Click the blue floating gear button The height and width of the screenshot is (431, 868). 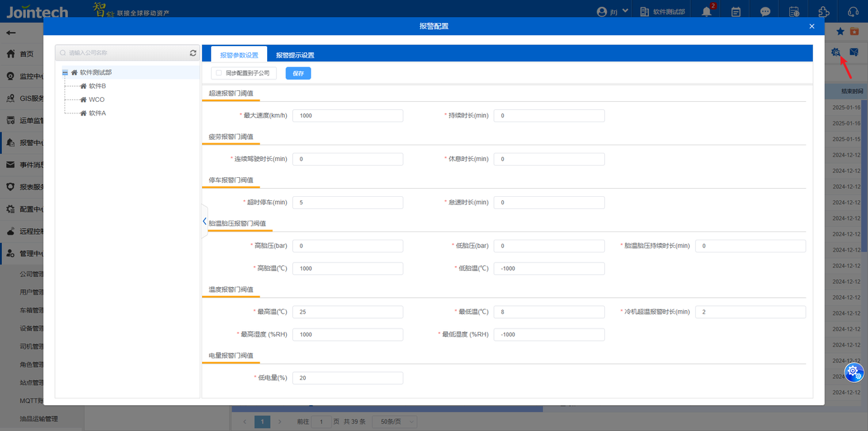854,371
